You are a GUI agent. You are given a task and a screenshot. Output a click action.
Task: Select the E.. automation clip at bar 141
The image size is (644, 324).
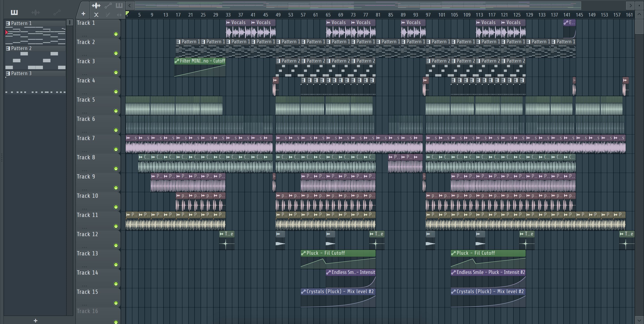pos(570,29)
